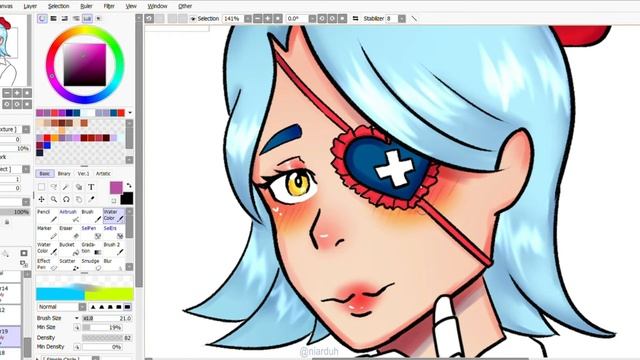Select the Effect Pen tool
640x360 pixels.
(x=47, y=264)
